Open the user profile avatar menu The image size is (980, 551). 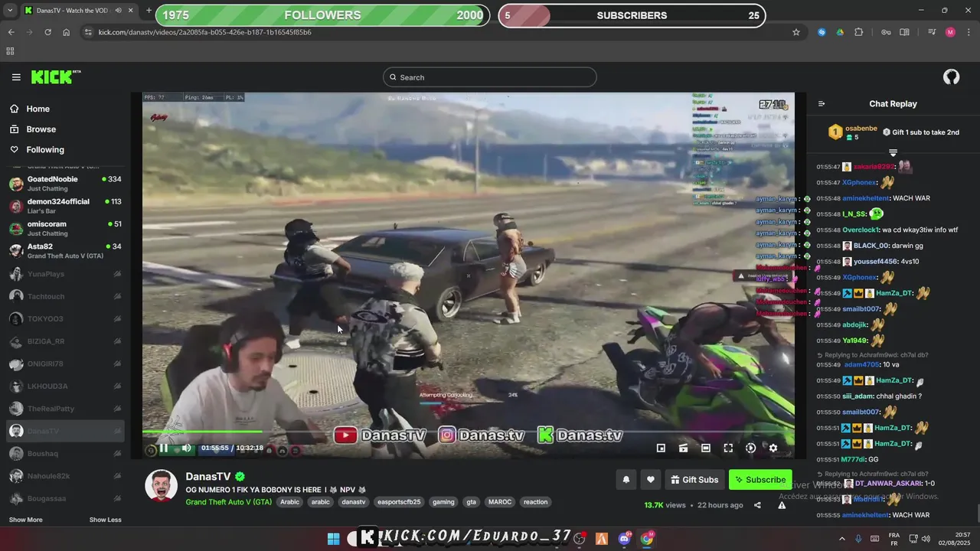click(x=951, y=77)
